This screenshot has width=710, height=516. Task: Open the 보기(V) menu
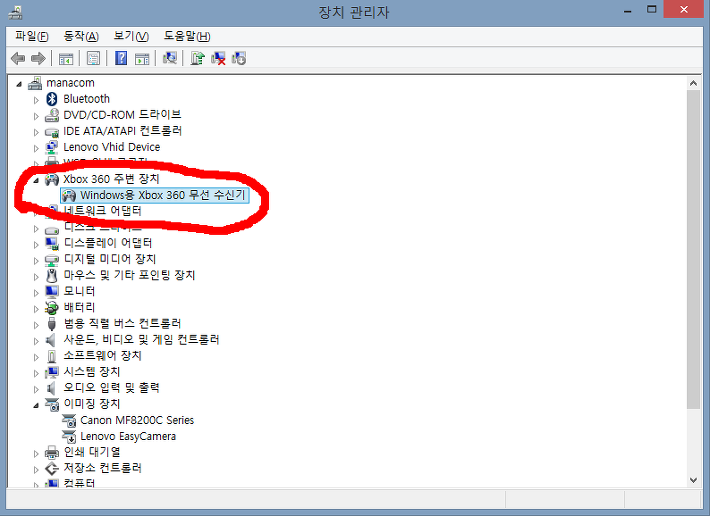[131, 36]
